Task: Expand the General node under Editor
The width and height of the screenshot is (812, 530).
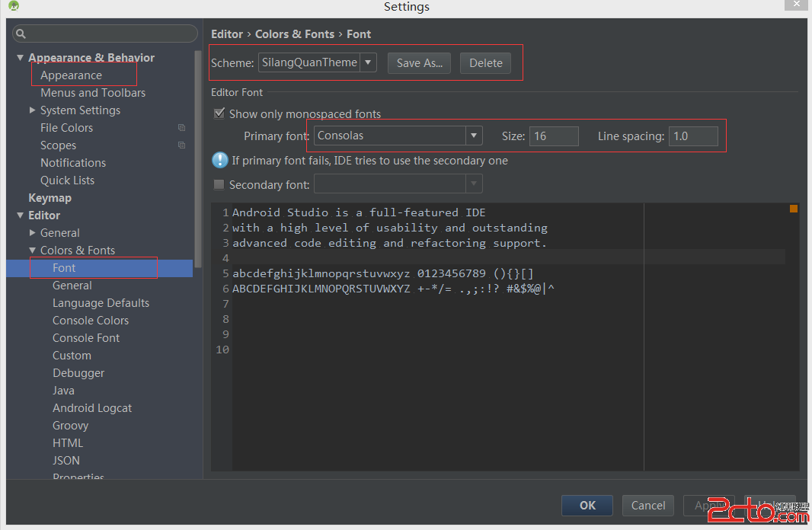Action: [32, 233]
